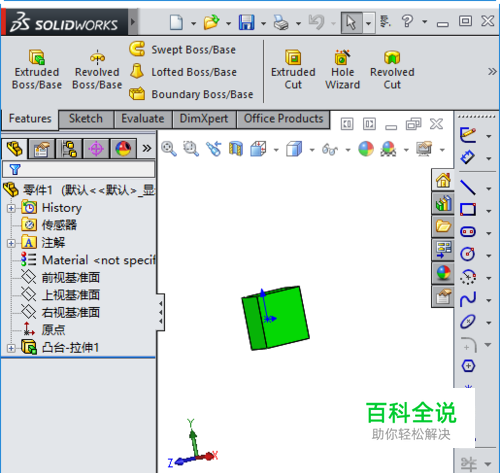Image resolution: width=500 pixels, height=473 pixels.
Task: Expand the History node
Action: (11, 208)
